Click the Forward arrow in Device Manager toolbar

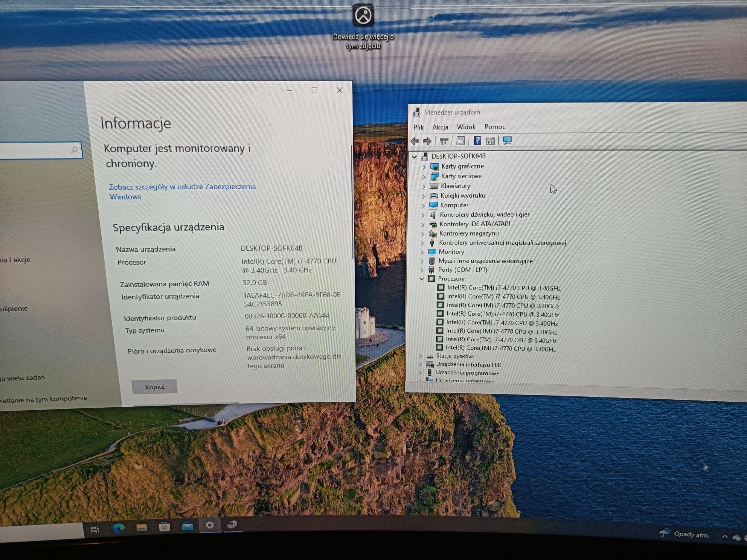pos(427,141)
